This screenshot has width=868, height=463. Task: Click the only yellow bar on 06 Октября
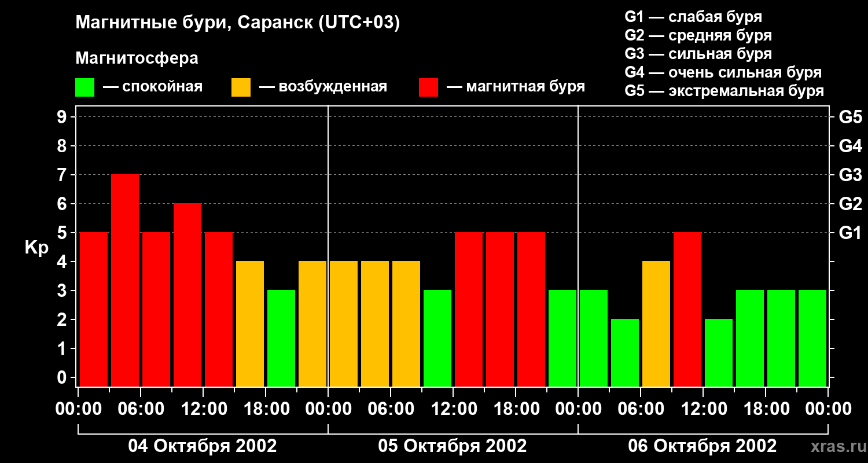[x=656, y=324]
